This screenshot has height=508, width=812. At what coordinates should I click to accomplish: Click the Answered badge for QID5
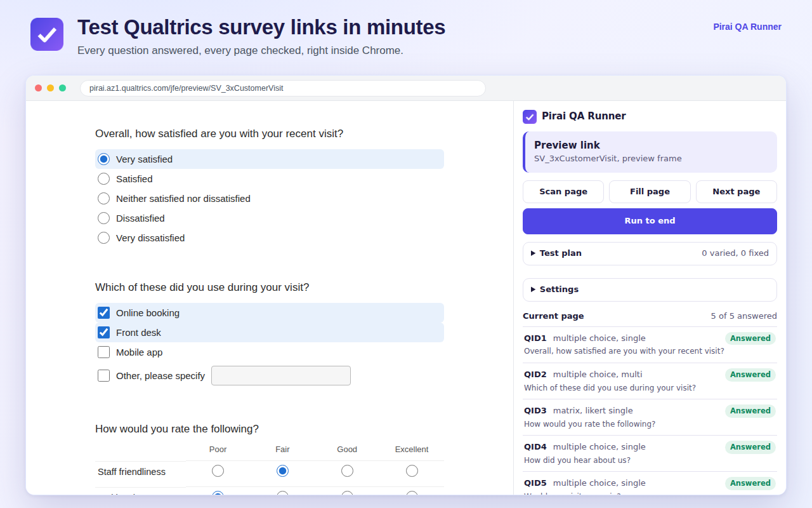pos(750,483)
